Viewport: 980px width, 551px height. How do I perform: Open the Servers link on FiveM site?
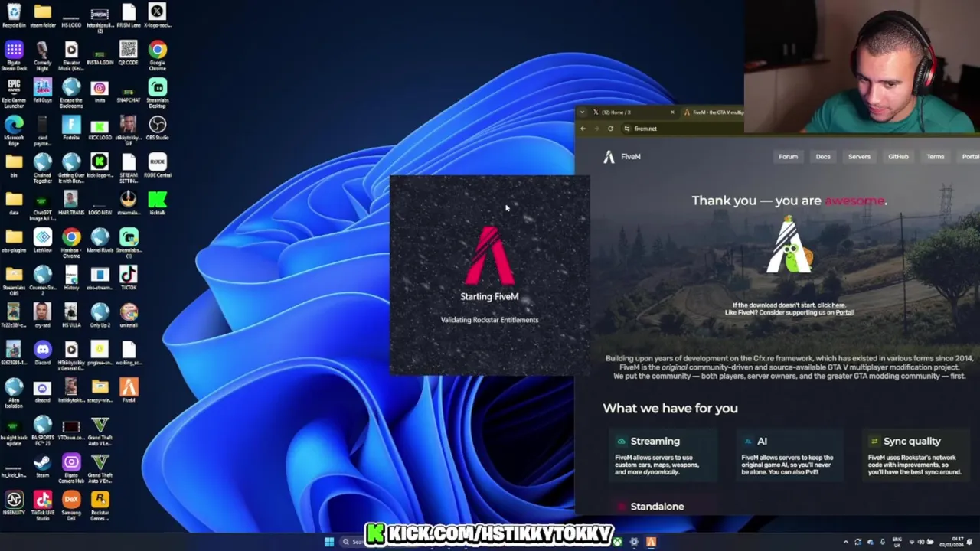tap(859, 157)
